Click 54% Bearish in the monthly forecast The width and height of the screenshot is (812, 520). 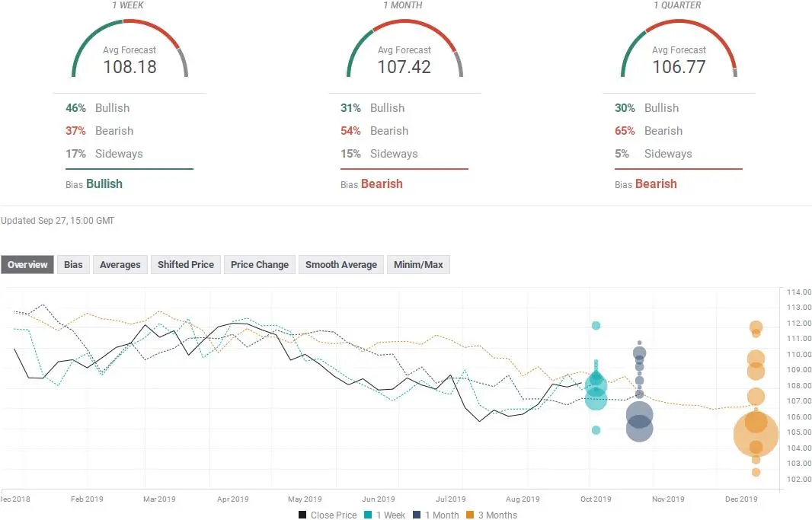coord(375,131)
